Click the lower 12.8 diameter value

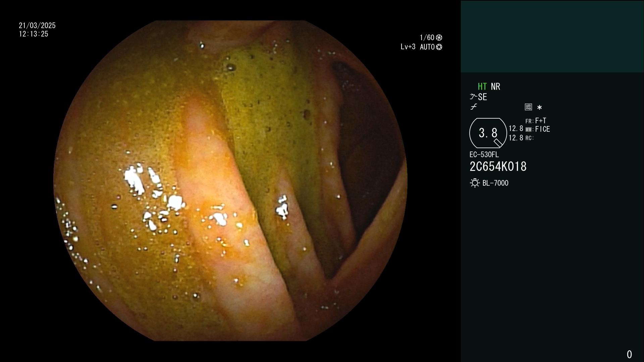point(516,138)
